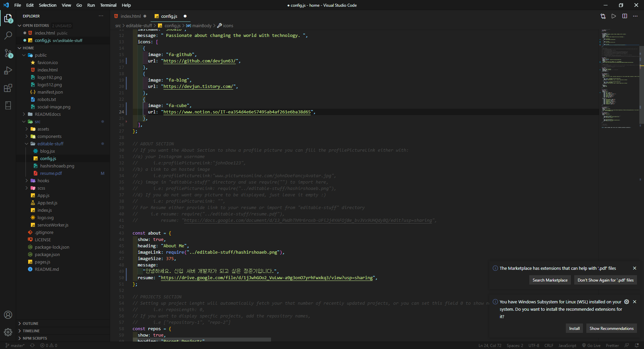Split the editor right
This screenshot has width=644, height=349.
pos(625,16)
